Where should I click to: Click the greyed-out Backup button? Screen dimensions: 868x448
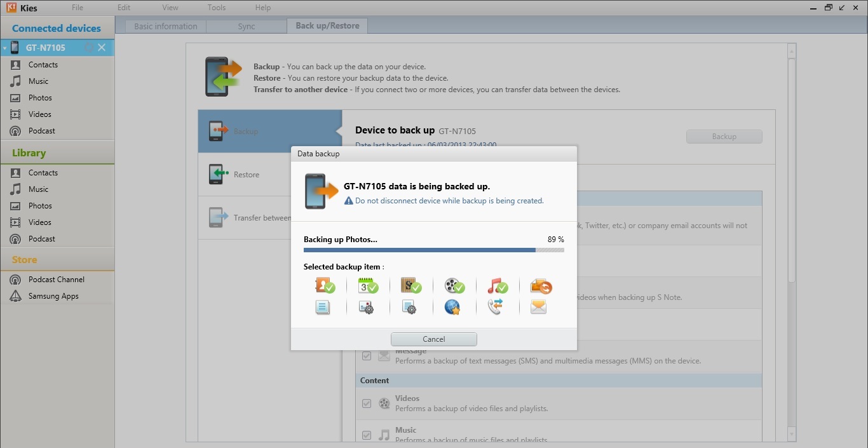click(724, 137)
